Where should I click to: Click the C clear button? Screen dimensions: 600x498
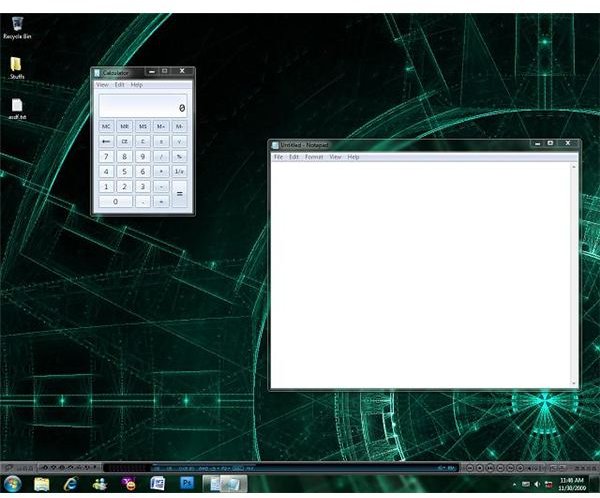point(143,142)
